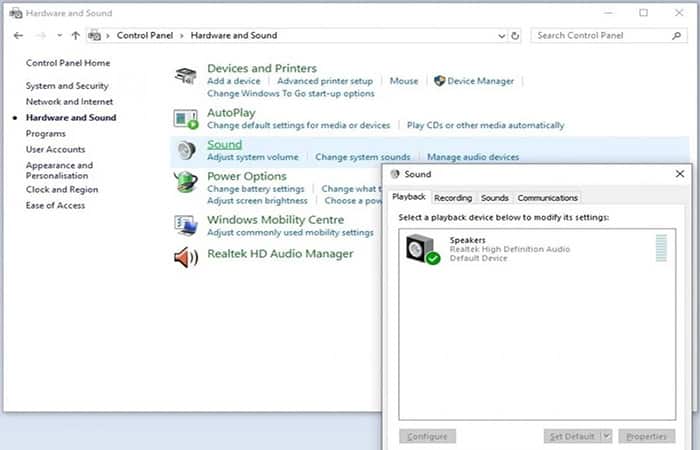This screenshot has width=700, height=450.
Task: Switch to the Recording tab
Action: pos(453,198)
